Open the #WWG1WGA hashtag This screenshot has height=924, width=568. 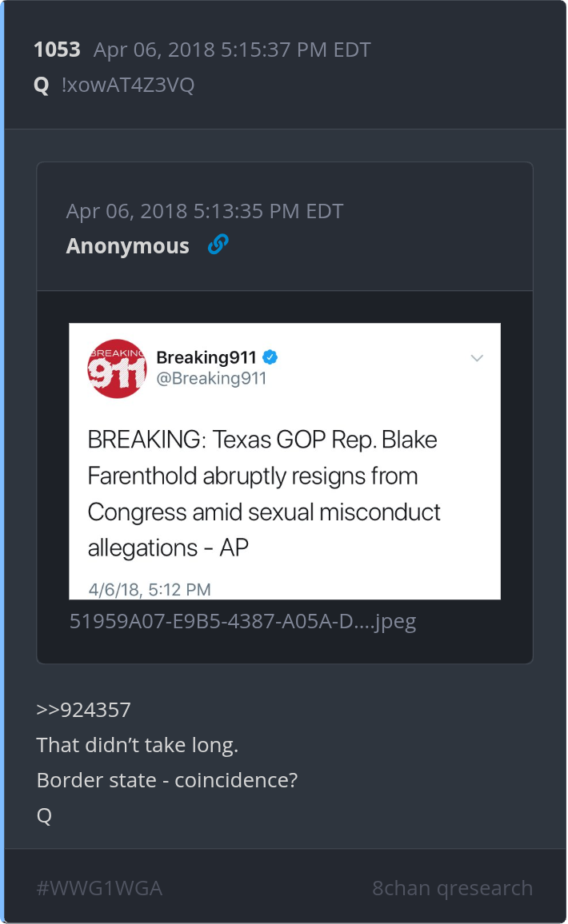tap(99, 888)
